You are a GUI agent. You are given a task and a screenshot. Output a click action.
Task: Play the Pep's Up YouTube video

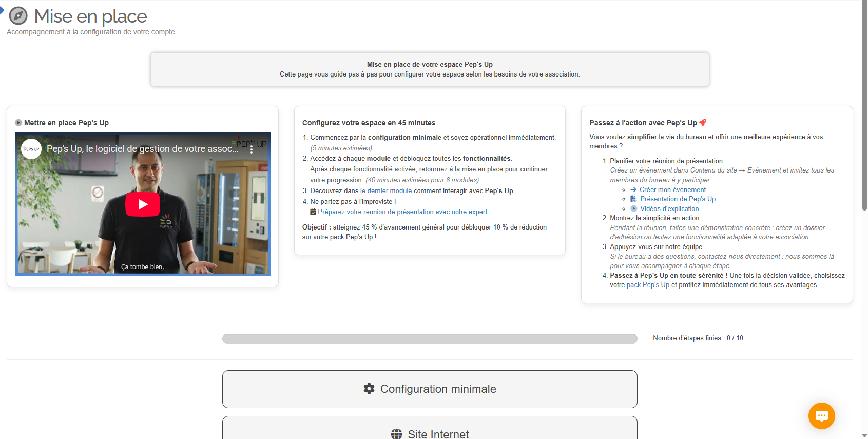[143, 204]
